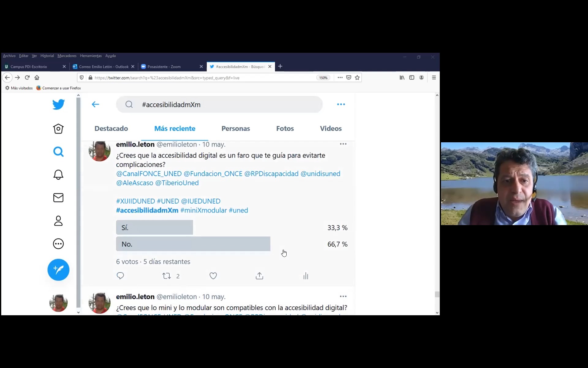The width and height of the screenshot is (588, 368).
Task: Open a new browser tab
Action: click(x=280, y=66)
